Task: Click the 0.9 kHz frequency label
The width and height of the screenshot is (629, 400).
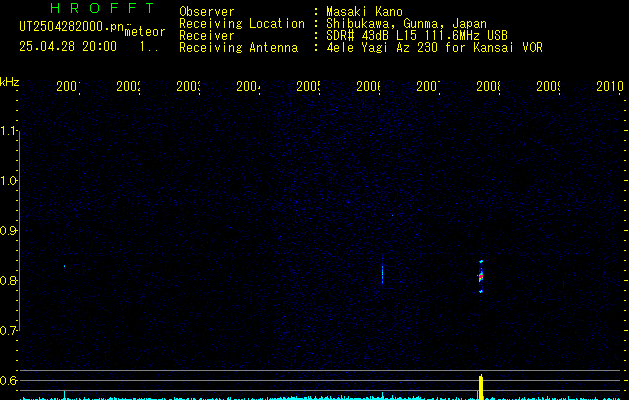Action: click(8, 230)
